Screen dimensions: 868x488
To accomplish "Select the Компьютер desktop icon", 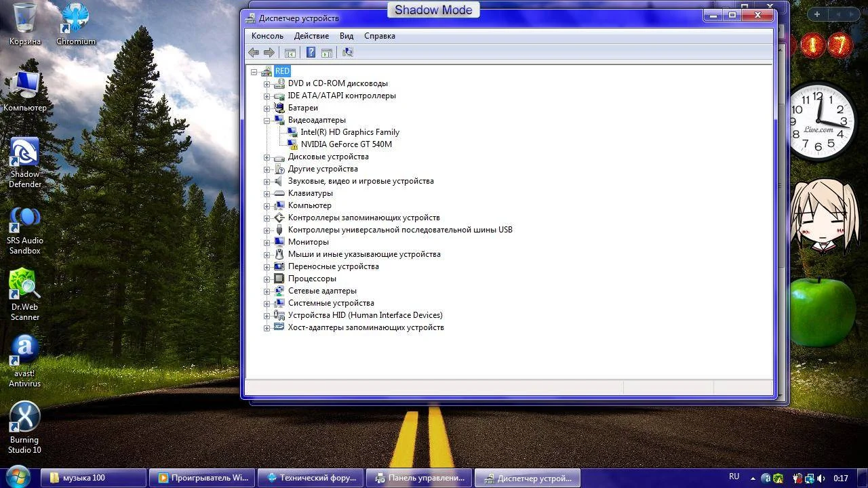I will (25, 91).
